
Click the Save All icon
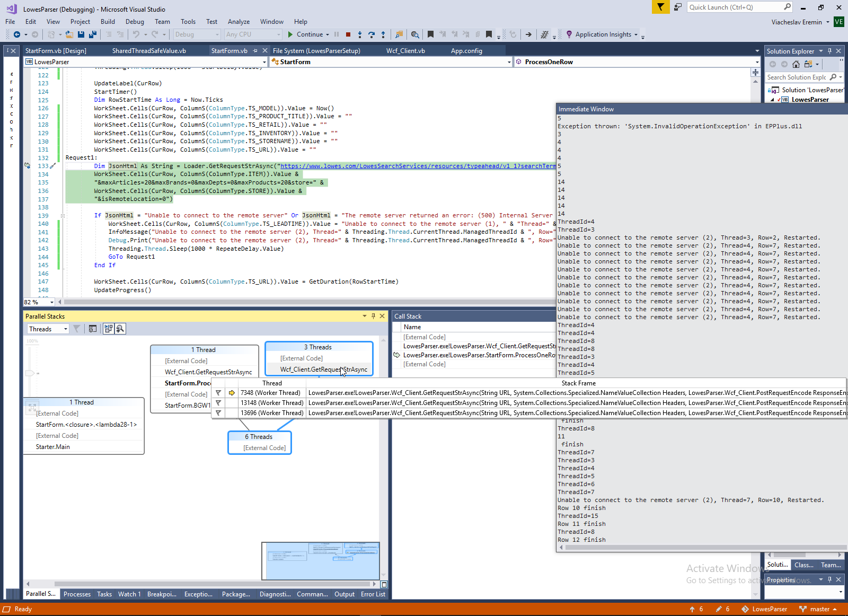tap(92, 34)
